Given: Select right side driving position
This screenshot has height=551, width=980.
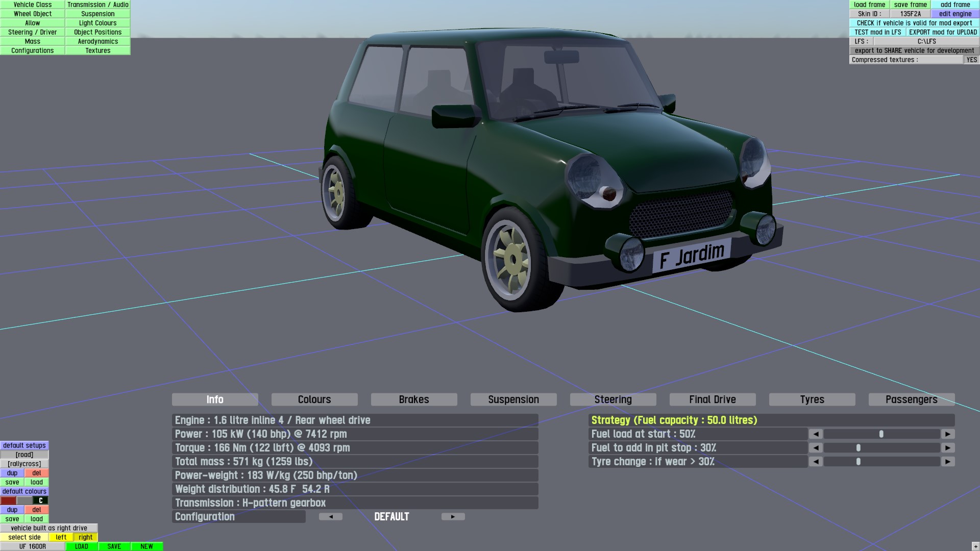Looking at the screenshot, I should [x=86, y=537].
